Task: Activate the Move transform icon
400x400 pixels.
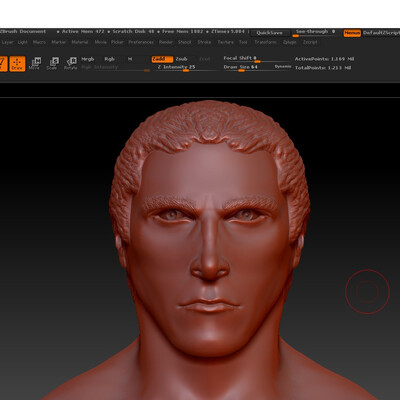Action: (x=35, y=63)
